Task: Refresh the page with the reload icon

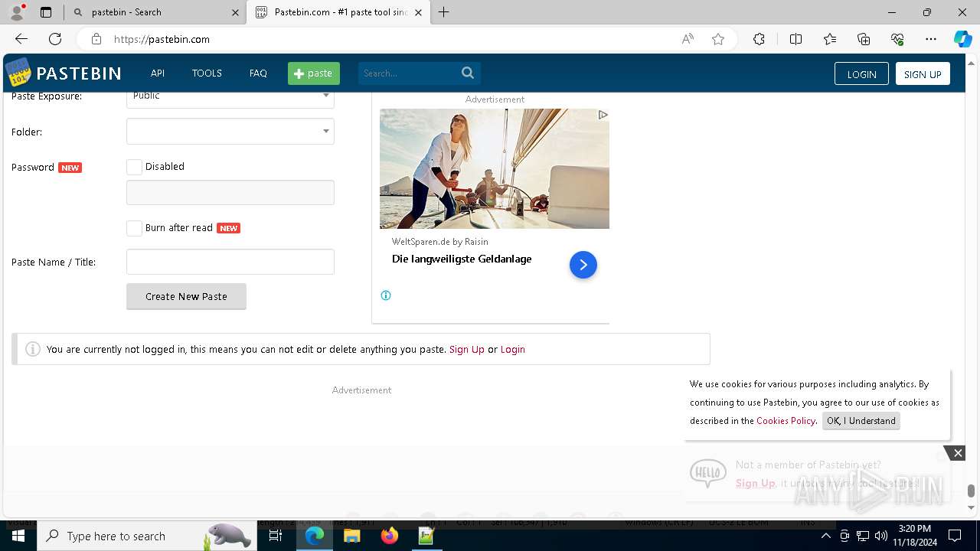Action: [55, 39]
